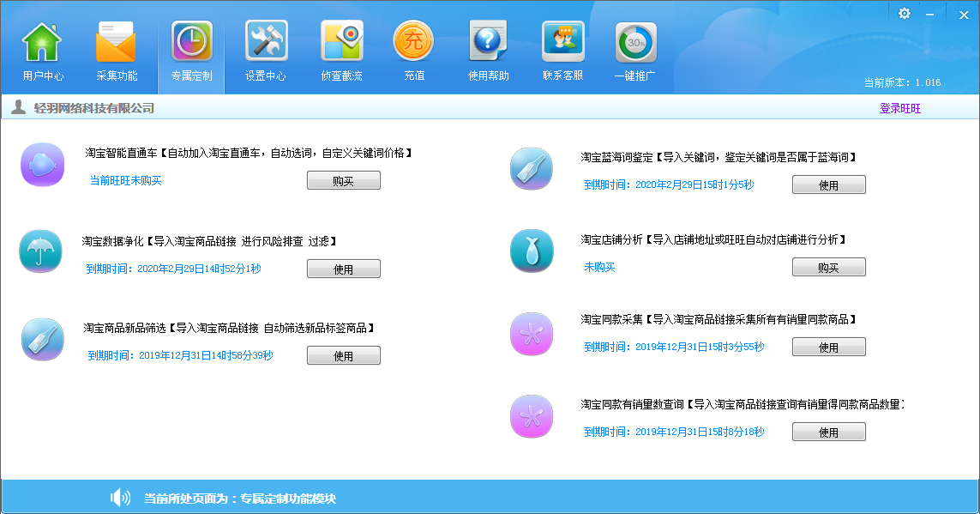Click expiry date 2020年2月29日14时52分1秒
The width and height of the screenshot is (980, 514).
(199, 269)
